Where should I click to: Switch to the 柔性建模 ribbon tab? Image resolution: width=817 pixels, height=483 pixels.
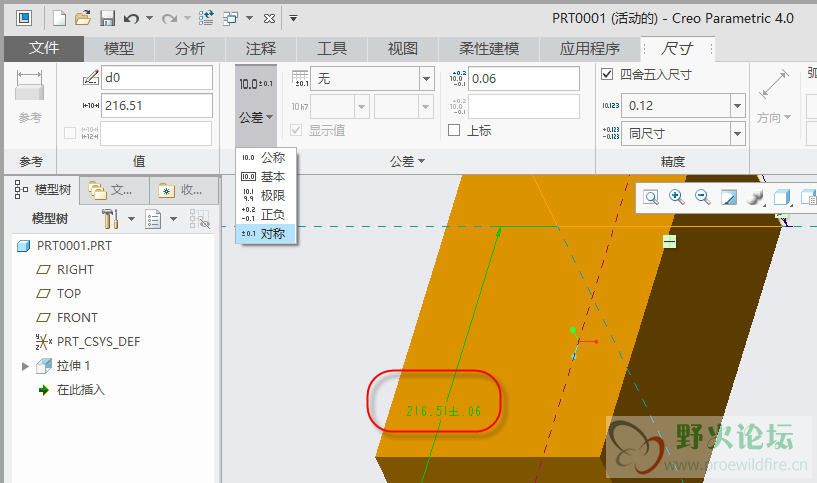tap(489, 48)
